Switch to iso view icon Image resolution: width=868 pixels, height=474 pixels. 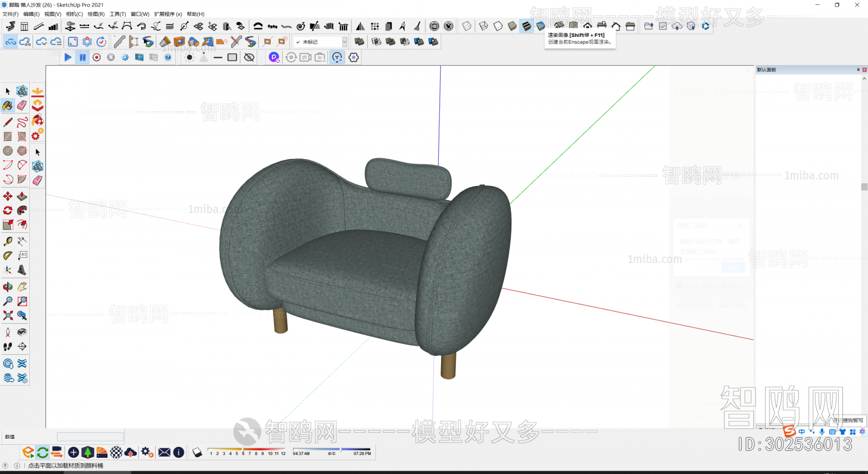tap(559, 26)
